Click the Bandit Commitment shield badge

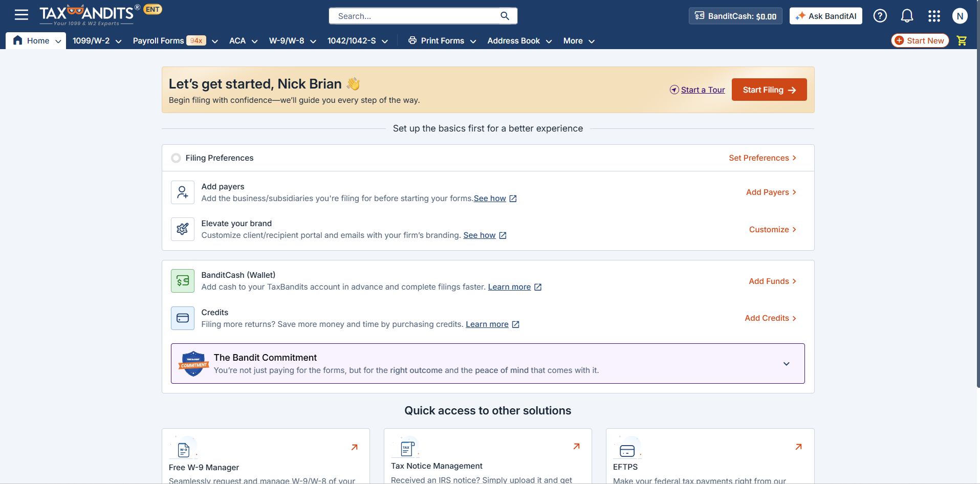(x=193, y=364)
